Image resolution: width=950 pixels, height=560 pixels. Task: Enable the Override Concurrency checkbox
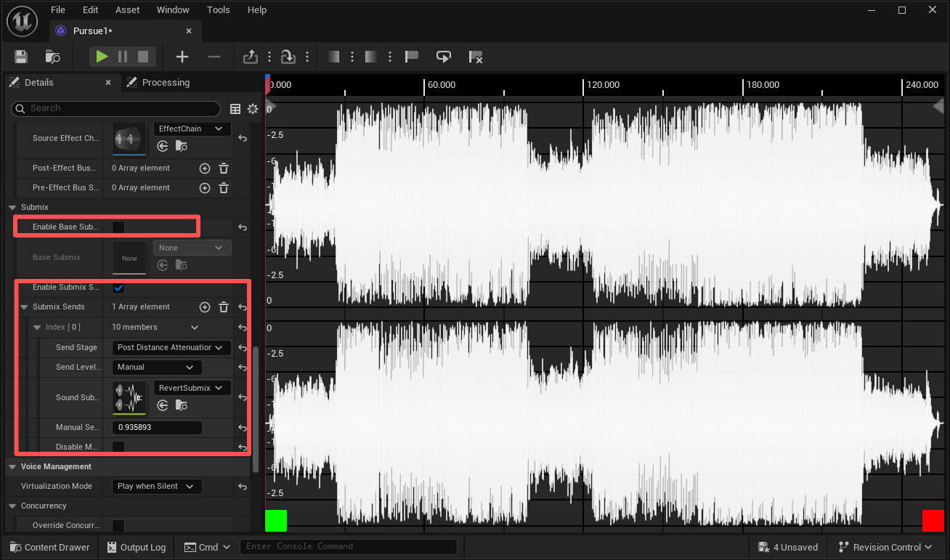(118, 524)
